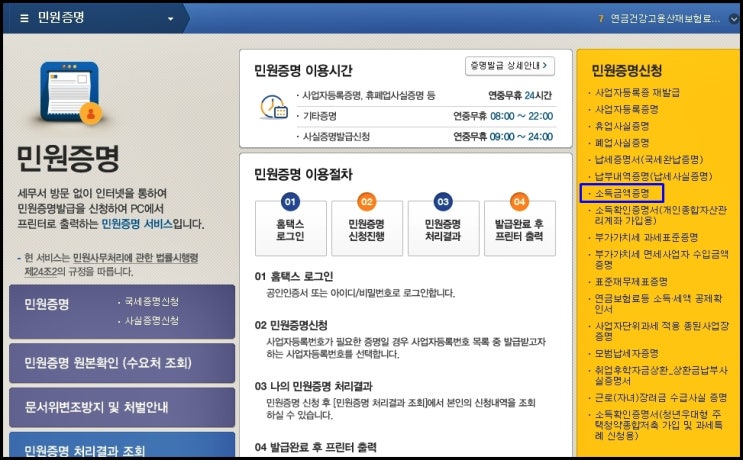Click step 03 민원증명 처리결과 box
Image resolution: width=743 pixels, height=460 pixels.
point(443,228)
